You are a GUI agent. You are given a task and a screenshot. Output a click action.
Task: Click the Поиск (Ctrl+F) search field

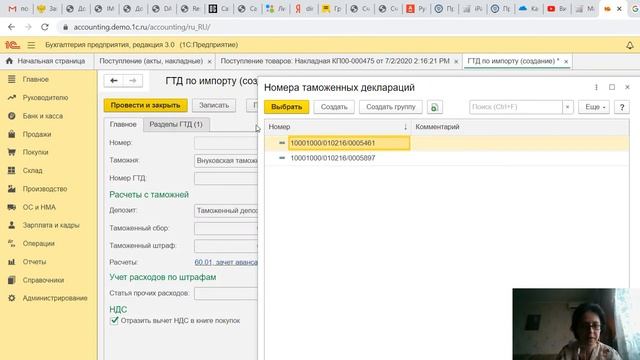click(x=516, y=107)
